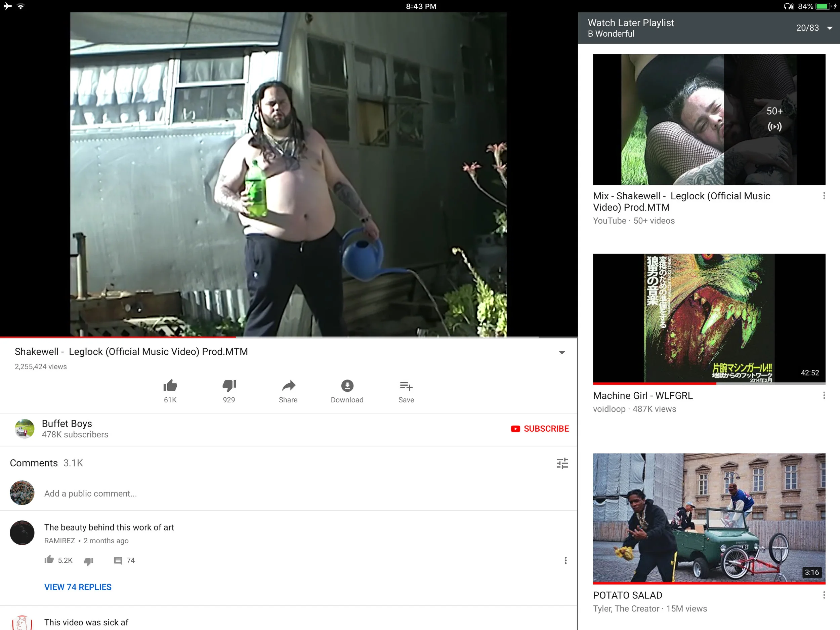Save video to a playlist
This screenshot has height=630, width=840.
(x=406, y=386)
